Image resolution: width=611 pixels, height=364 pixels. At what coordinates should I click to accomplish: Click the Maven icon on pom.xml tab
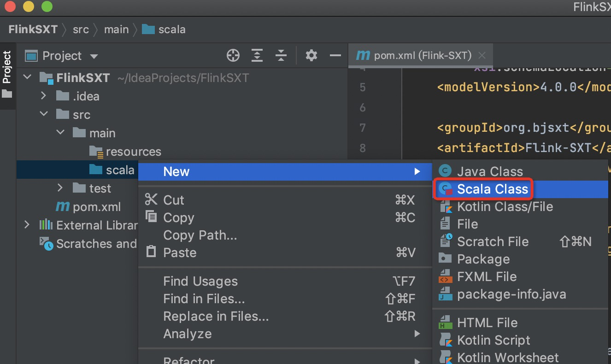363,55
